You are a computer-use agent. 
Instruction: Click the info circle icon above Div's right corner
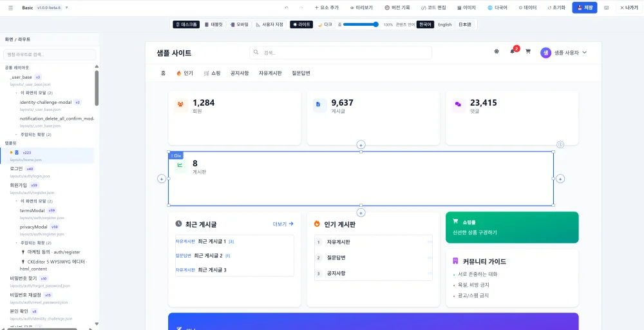[x=561, y=144]
